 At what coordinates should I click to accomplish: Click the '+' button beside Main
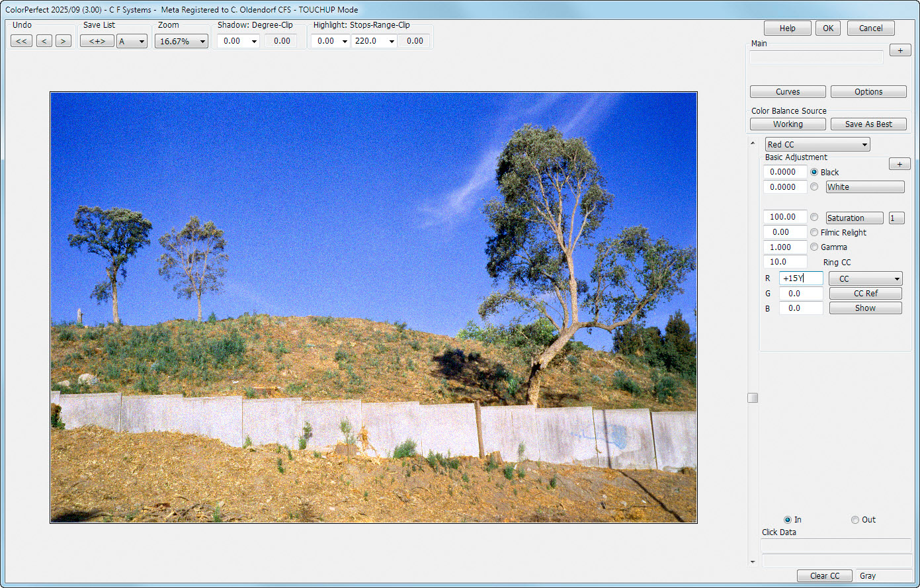899,50
